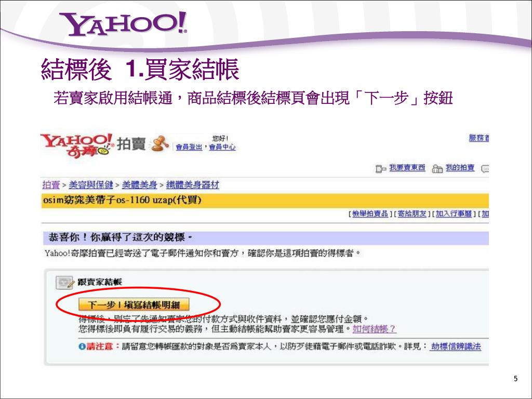Click the 跟賣家結帳 section label

100,282
